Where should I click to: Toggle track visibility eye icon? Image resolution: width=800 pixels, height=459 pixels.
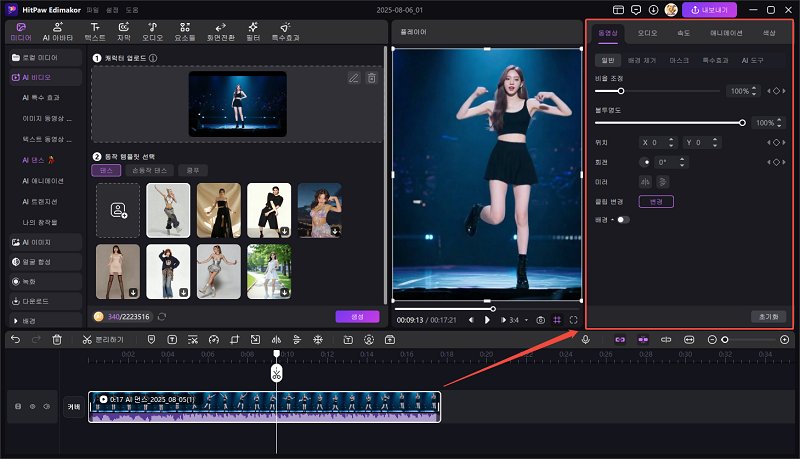(32, 406)
